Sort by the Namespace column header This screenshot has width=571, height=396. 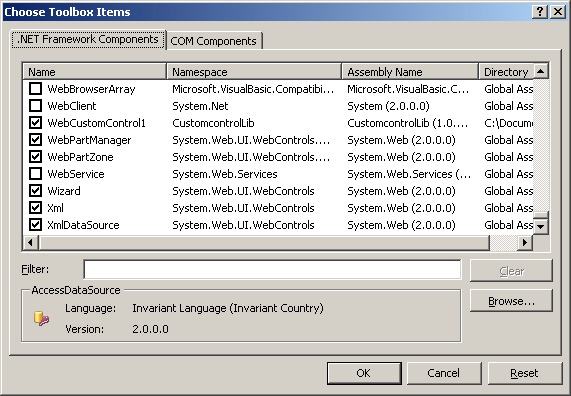click(x=254, y=71)
